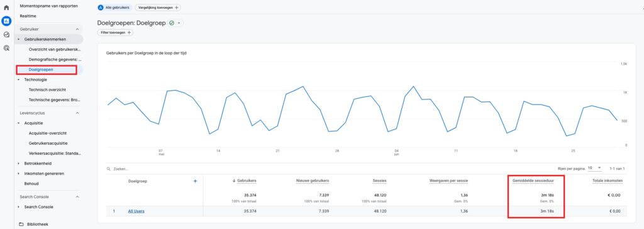This screenshot has height=229, width=644.
Task: Click chart title Gebruikers per Doelgroep in de loop der tijd
Action: click(x=146, y=53)
